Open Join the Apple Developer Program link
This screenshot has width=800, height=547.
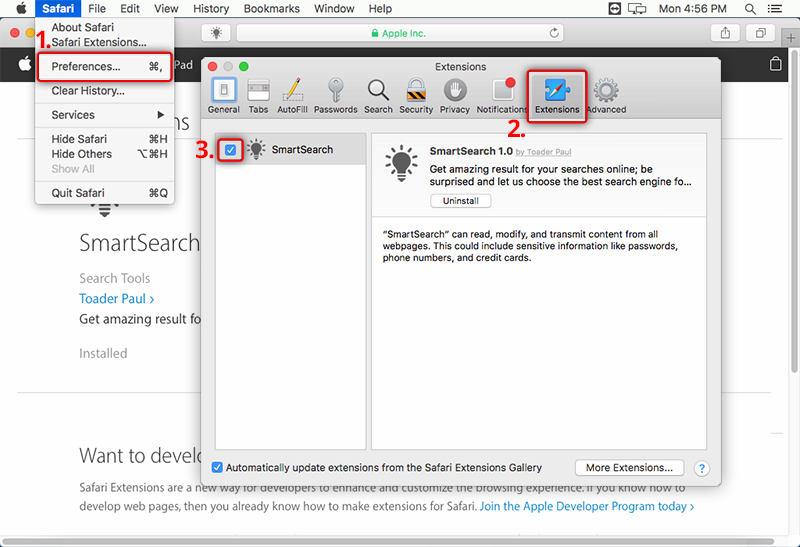pos(587,506)
